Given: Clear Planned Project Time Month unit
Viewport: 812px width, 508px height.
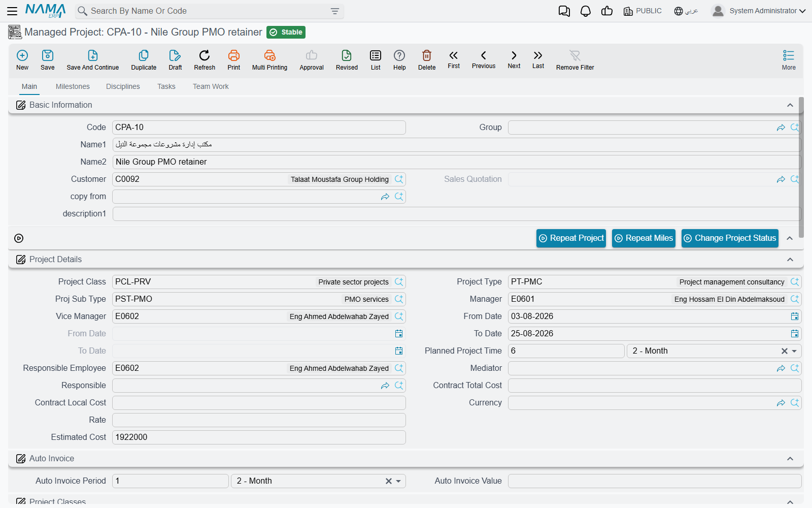Looking at the screenshot, I should pyautogui.click(x=785, y=351).
